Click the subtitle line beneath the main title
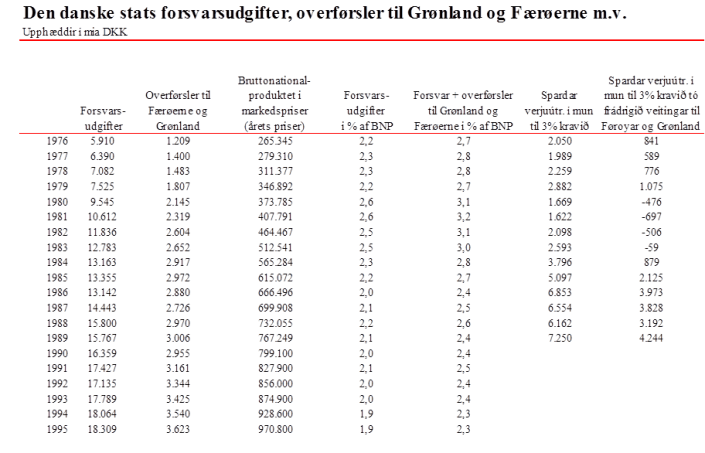This screenshot has height=453, width=705. point(75,33)
